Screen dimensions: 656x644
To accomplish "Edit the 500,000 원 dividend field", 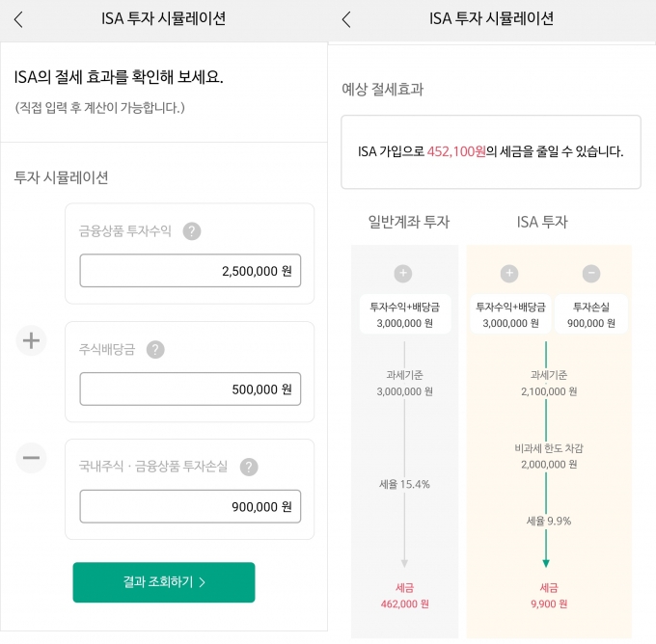I will [190, 389].
